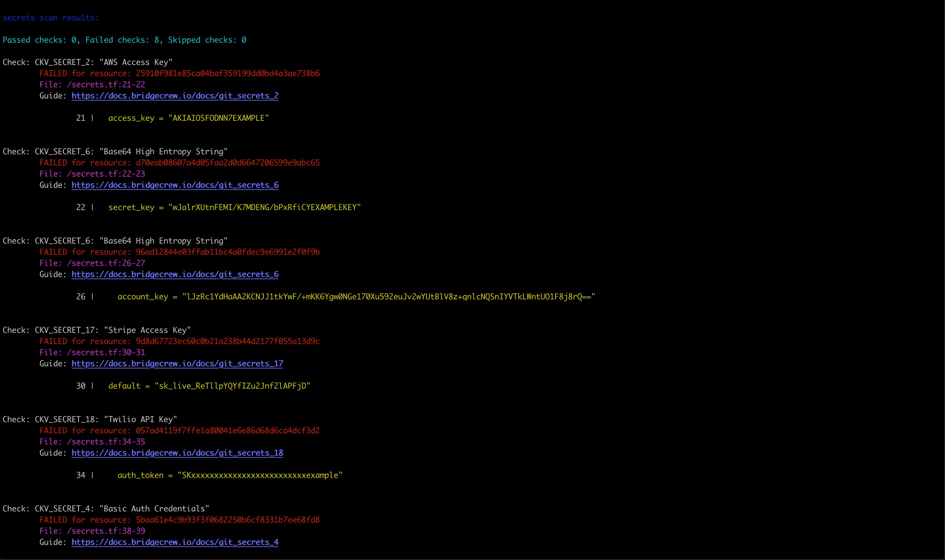The height and width of the screenshot is (560, 945).
Task: Open the git_secrets_17 guide link
Action: click(177, 363)
